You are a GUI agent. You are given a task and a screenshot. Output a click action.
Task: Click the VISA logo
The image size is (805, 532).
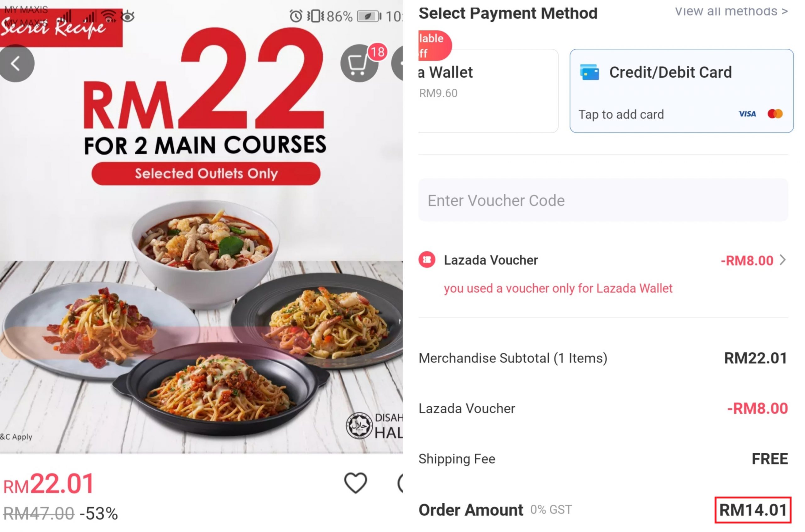[747, 114]
